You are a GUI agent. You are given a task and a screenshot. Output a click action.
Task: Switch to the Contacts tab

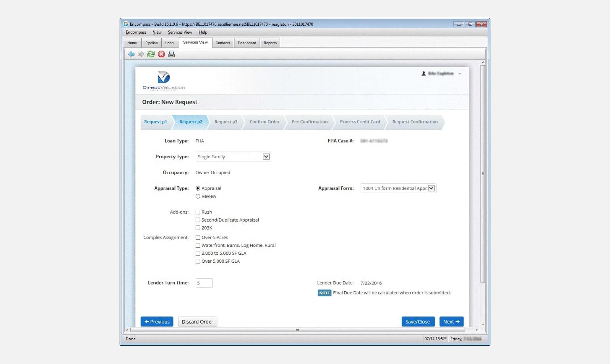point(223,43)
